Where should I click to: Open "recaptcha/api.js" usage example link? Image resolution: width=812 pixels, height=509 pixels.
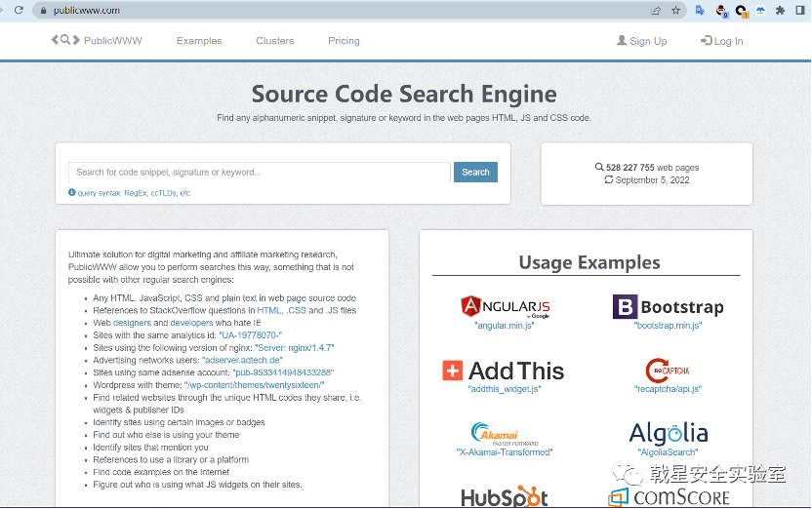pyautogui.click(x=668, y=389)
